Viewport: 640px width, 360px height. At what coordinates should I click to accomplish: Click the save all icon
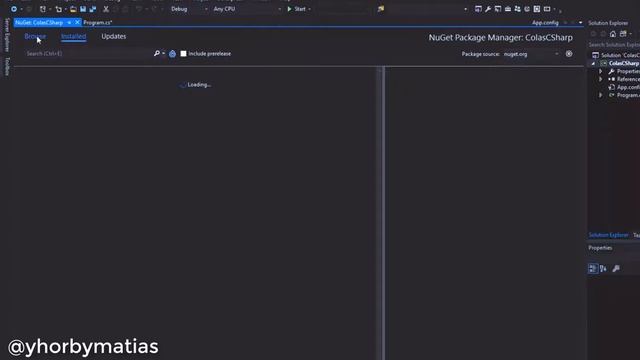[93, 9]
